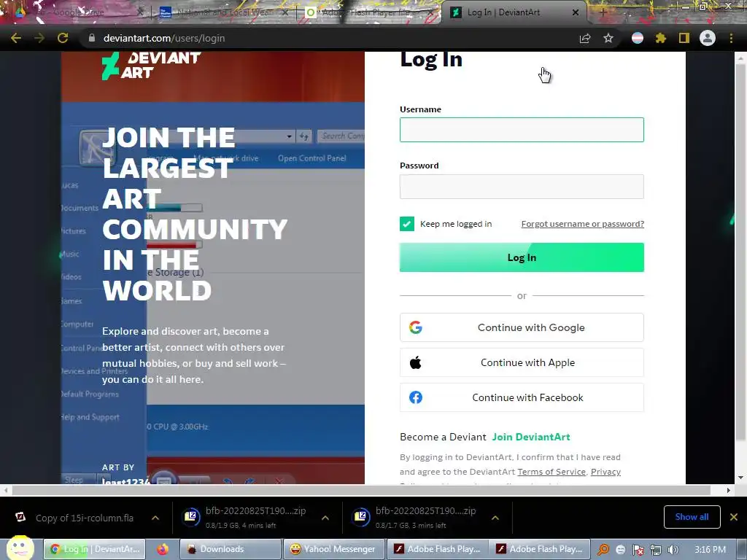Continue with Apple sign-in
Screen dimensions: 747x560
[522, 362]
